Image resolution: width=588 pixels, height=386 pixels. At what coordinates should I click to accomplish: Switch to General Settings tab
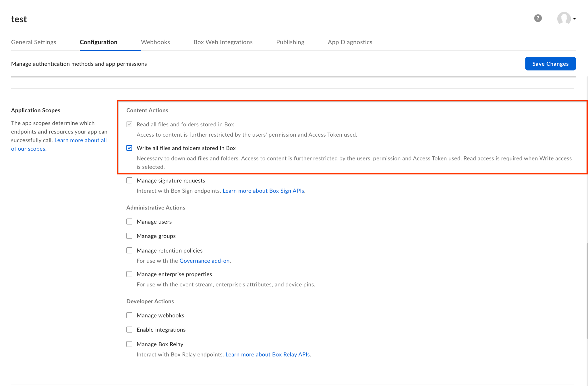(34, 42)
